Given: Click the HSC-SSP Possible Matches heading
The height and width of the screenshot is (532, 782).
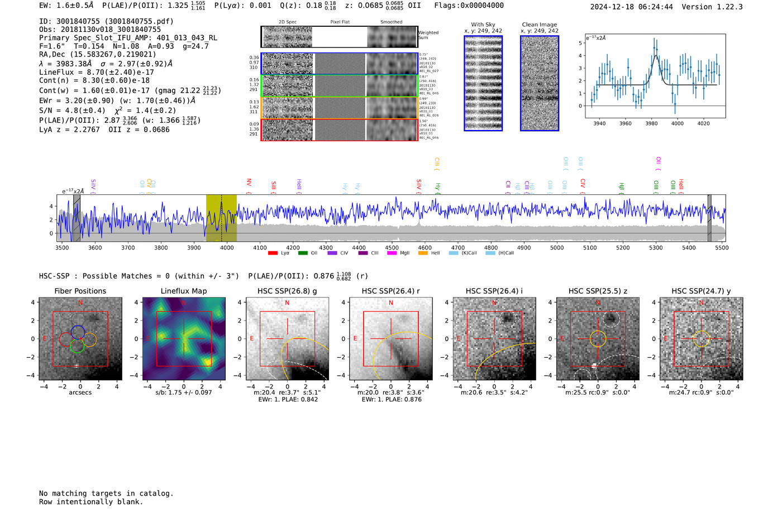Looking at the screenshot, I should [139, 276].
